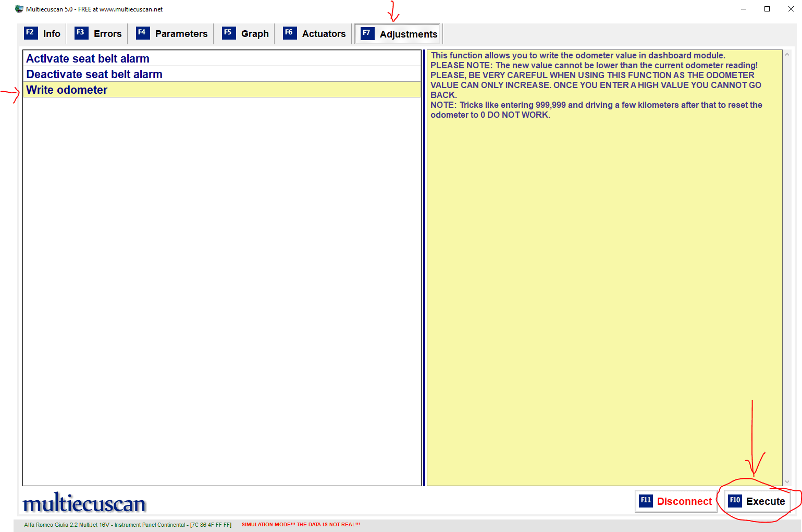Click the F2 key icon beside Info
Screen dimensions: 802x532
point(30,33)
